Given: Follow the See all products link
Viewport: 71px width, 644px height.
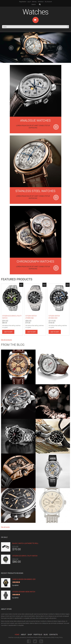Looking at the screenshot, I should [x=6, y=340].
